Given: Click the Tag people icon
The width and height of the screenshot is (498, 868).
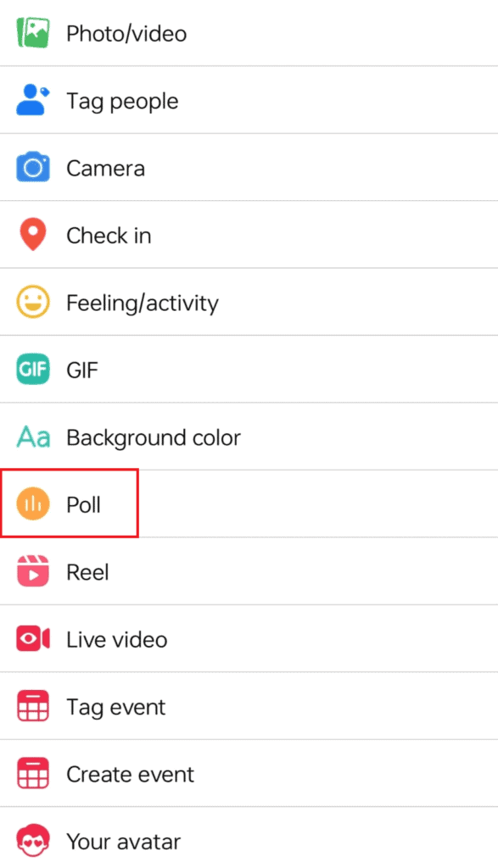Looking at the screenshot, I should click(x=32, y=101).
